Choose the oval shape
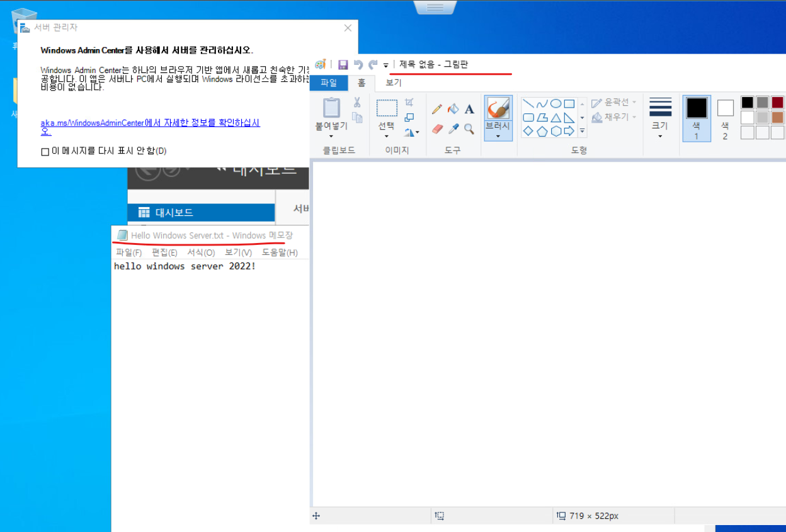Image resolution: width=786 pixels, height=532 pixels. coord(555,104)
